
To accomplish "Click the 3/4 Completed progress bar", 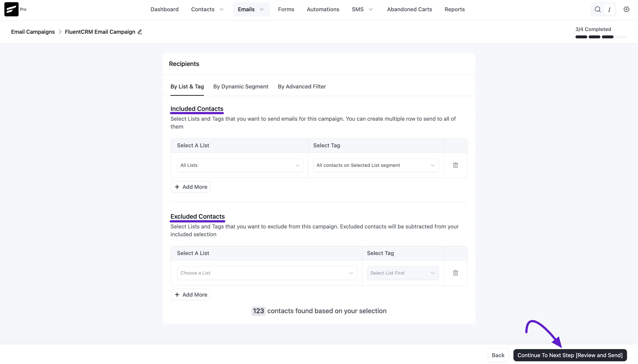I will tap(601, 37).
